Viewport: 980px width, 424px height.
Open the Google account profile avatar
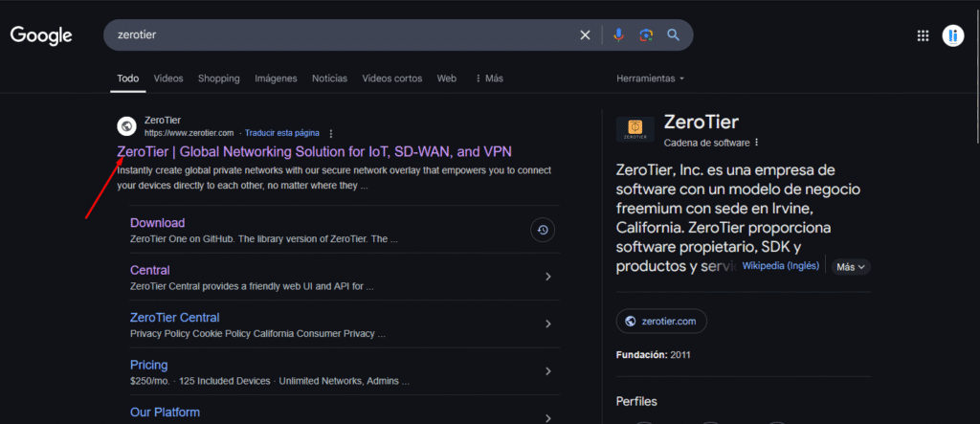[952, 36]
